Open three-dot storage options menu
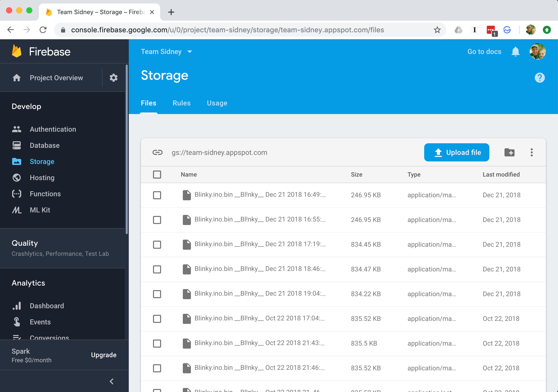Screen dimensions: 558x392 pos(531,152)
